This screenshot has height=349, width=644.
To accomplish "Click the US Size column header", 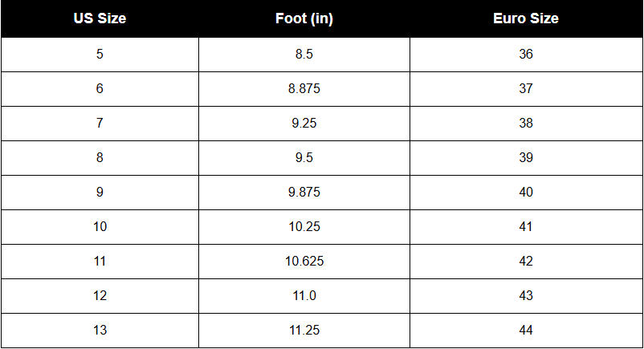I will (x=100, y=18).
